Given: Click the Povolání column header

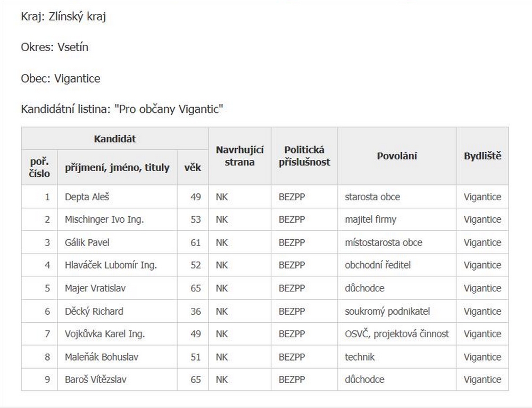Looking at the screenshot, I should [397, 156].
